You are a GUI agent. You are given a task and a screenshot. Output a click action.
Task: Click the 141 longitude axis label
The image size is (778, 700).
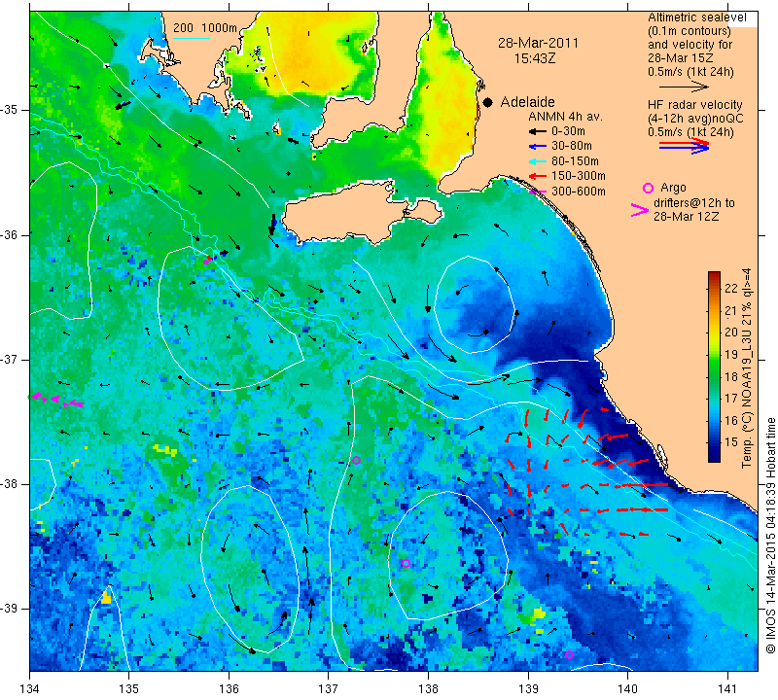727,689
